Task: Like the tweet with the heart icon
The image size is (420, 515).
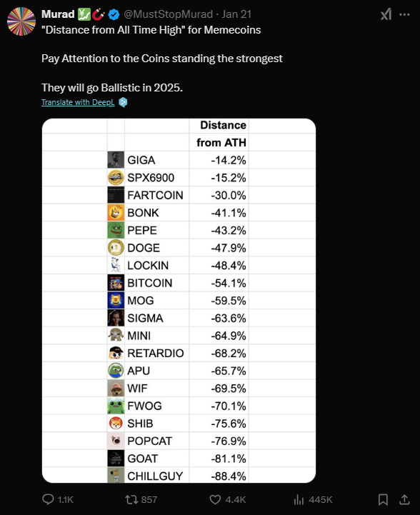Action: click(215, 499)
